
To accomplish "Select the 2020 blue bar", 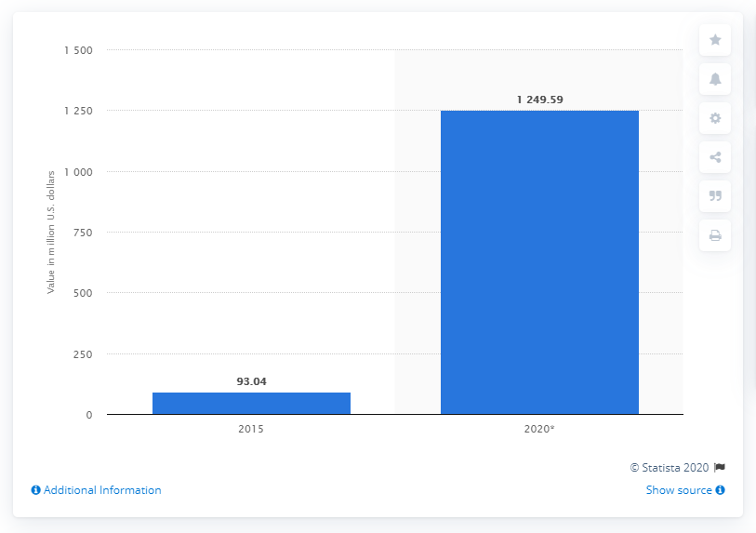I will pyautogui.click(x=539, y=262).
